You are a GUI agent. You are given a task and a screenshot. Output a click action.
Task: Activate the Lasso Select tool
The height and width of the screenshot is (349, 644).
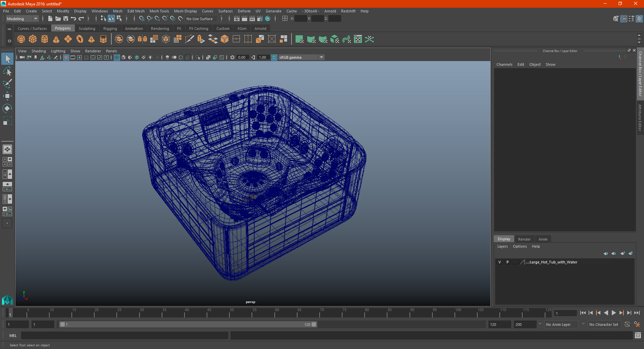tap(7, 71)
